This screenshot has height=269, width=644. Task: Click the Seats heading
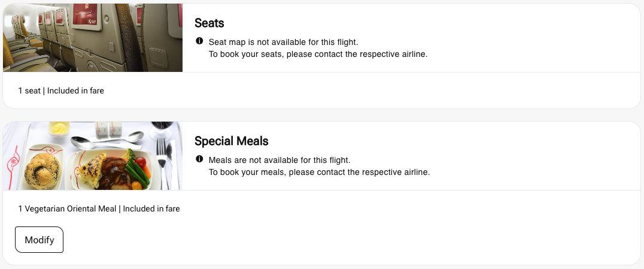(x=211, y=23)
